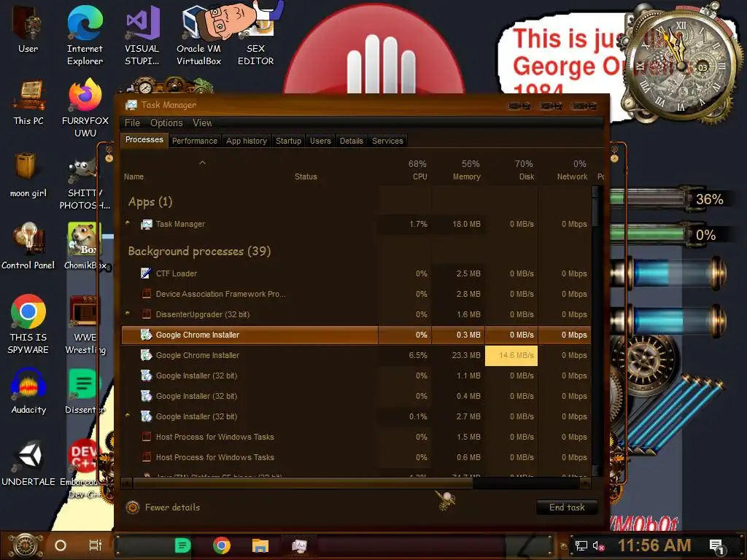Expand the Task Manager app row
Screen dimensions: 747x560
pyautogui.click(x=127, y=222)
